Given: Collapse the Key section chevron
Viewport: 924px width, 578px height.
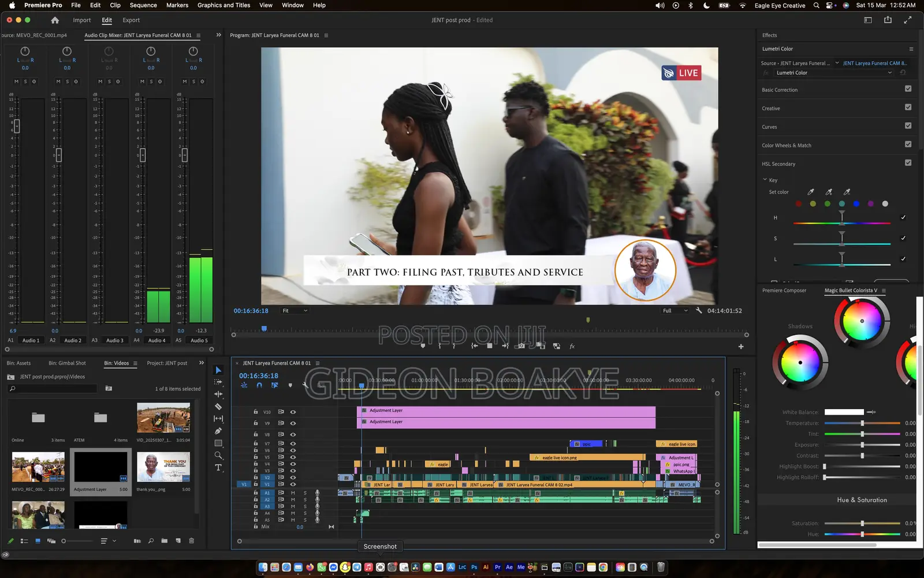Looking at the screenshot, I should (765, 180).
